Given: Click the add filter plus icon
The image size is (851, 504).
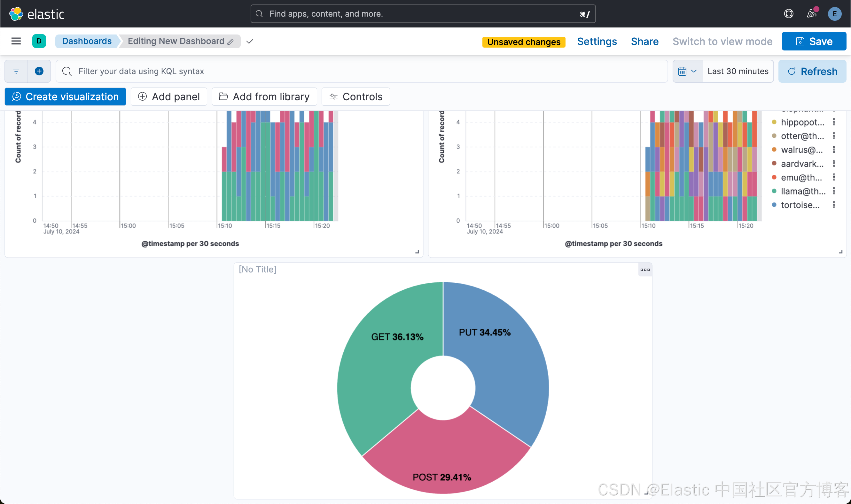Looking at the screenshot, I should click(39, 71).
